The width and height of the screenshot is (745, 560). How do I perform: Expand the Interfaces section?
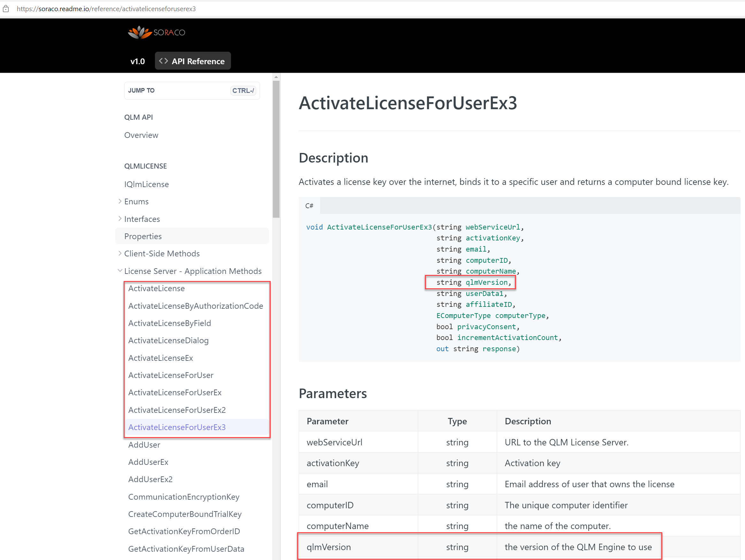(120, 219)
